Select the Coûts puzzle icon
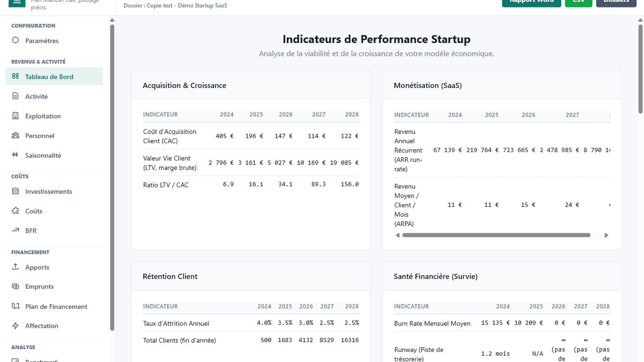This screenshot has width=644, height=362. coord(15,211)
